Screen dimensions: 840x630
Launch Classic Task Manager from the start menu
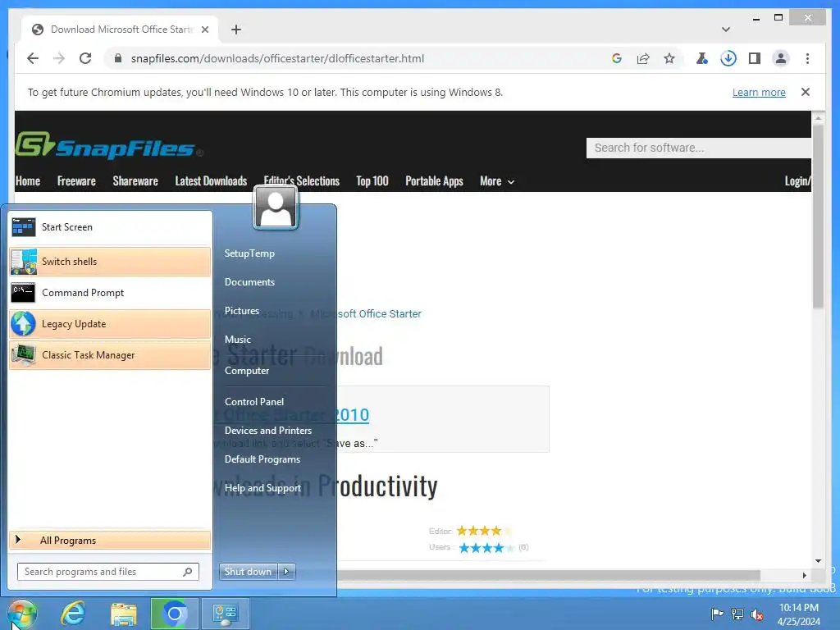coord(110,354)
